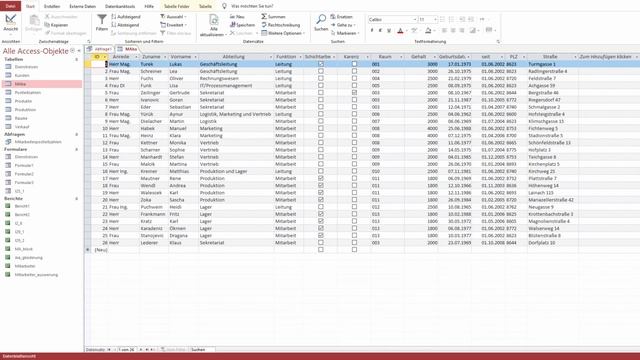The width and height of the screenshot is (640, 360).
Task: Click Kopieren in the clipboard group
Action: [x=56, y=25]
